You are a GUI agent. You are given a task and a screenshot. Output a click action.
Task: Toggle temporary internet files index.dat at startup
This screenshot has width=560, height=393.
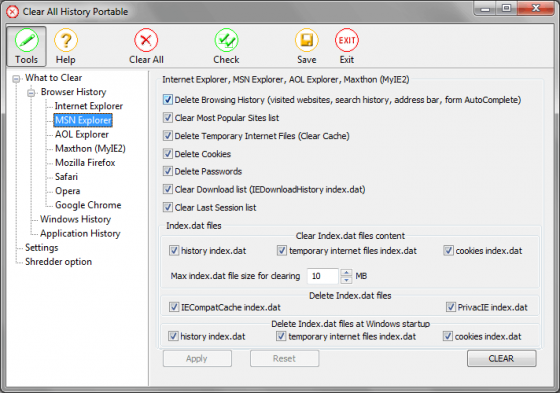pos(281,336)
